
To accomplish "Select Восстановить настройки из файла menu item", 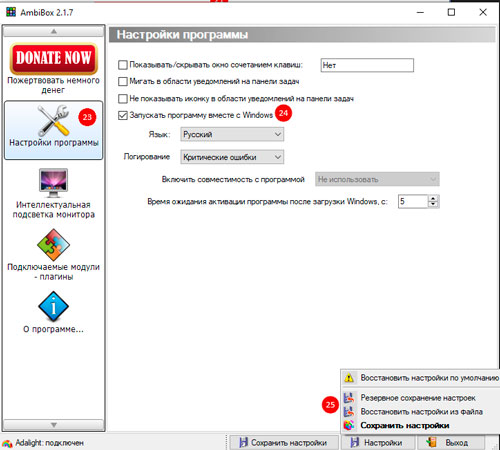I will coord(420,412).
